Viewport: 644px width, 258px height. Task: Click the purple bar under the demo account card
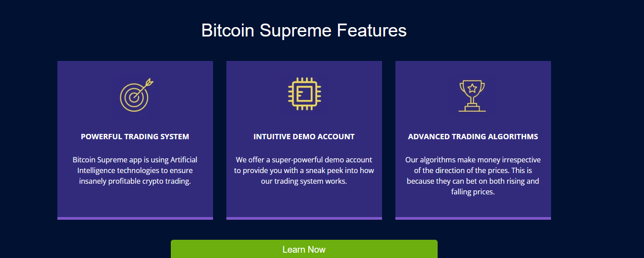[304, 218]
